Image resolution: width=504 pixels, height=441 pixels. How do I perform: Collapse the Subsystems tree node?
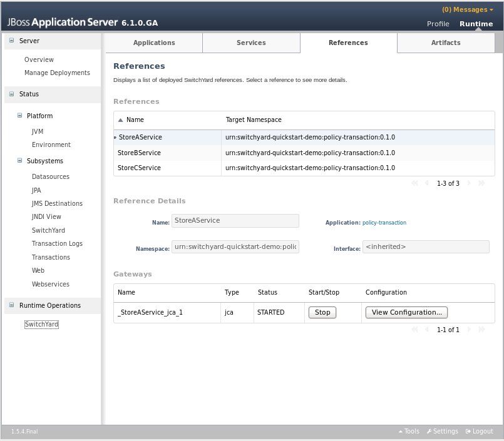(19, 160)
